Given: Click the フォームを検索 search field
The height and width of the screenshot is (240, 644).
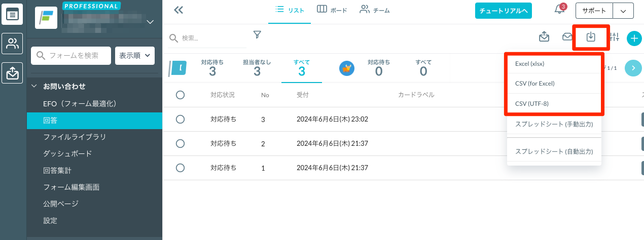Looking at the screenshot, I should 71,55.
